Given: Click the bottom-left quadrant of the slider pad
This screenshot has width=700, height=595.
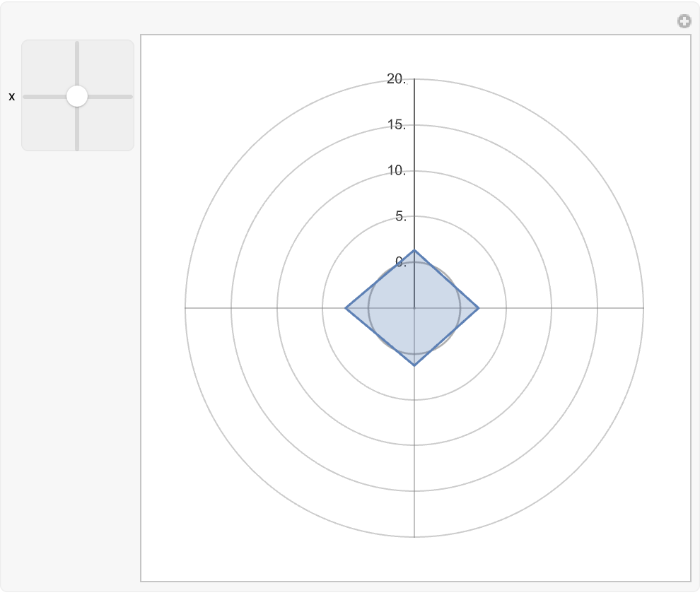Looking at the screenshot, I should [49, 124].
